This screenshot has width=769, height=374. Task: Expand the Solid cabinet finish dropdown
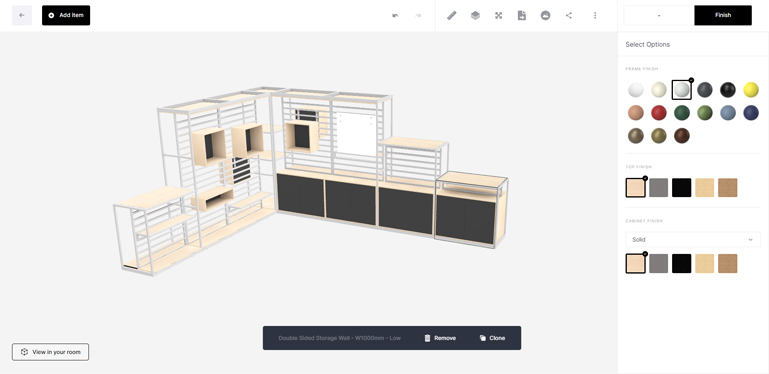[693, 240]
